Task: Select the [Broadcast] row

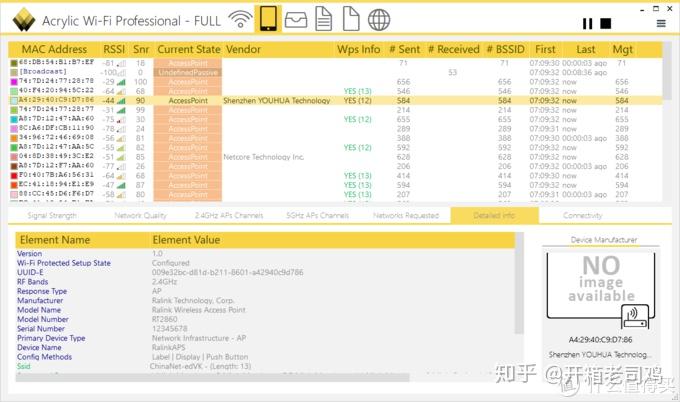Action: [335, 72]
